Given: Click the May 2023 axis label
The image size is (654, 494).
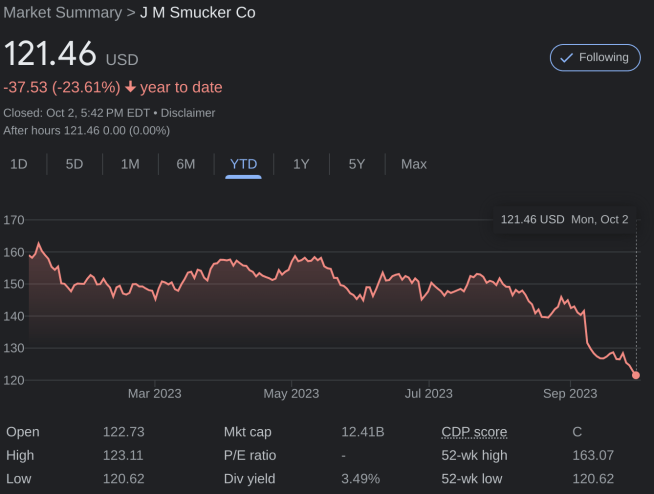Looking at the screenshot, I should coord(291,393).
